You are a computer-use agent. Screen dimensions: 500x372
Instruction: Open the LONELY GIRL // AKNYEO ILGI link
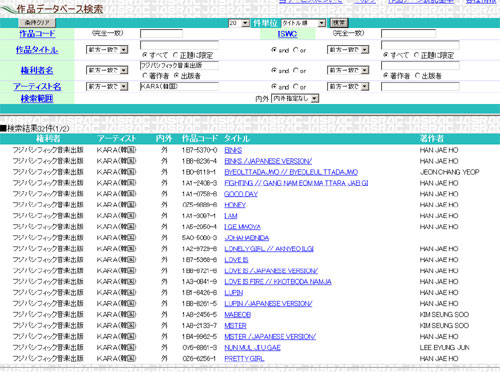click(269, 249)
